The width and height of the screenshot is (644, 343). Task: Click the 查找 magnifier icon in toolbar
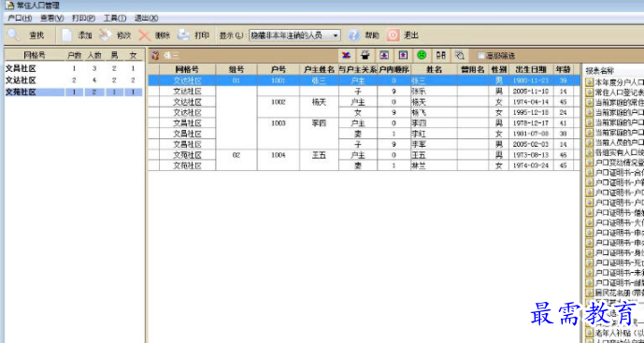pyautogui.click(x=14, y=36)
